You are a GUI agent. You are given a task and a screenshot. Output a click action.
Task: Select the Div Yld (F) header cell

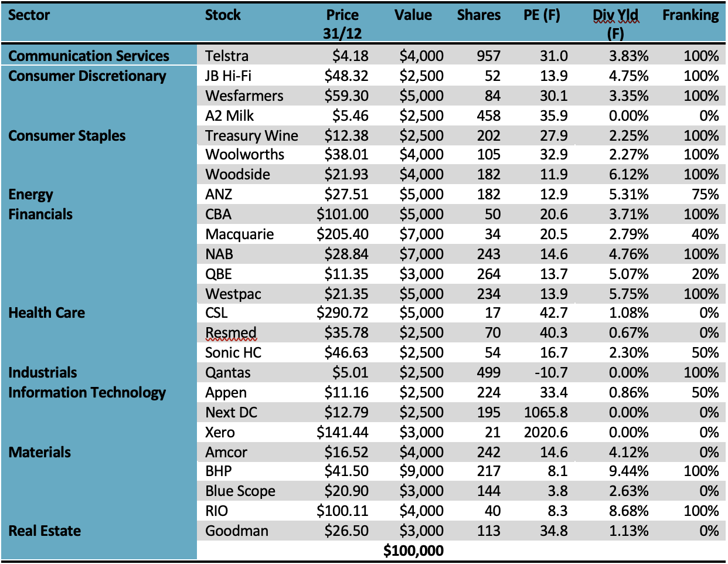615,23
